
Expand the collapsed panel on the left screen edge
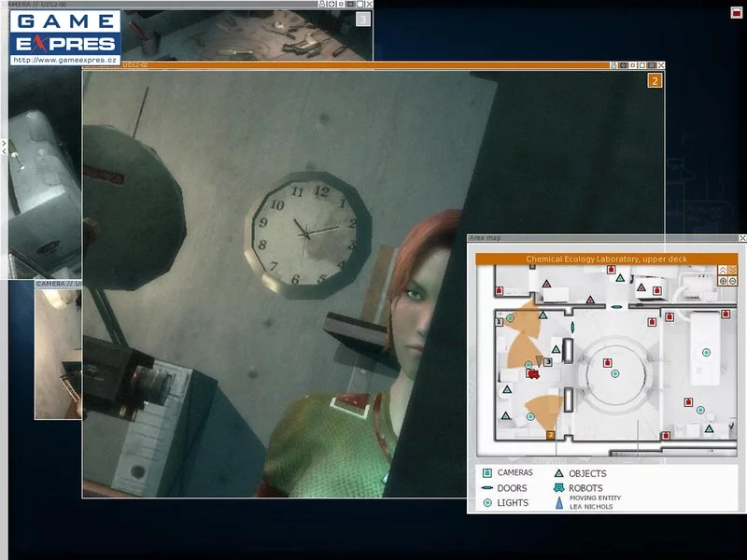pos(4,147)
